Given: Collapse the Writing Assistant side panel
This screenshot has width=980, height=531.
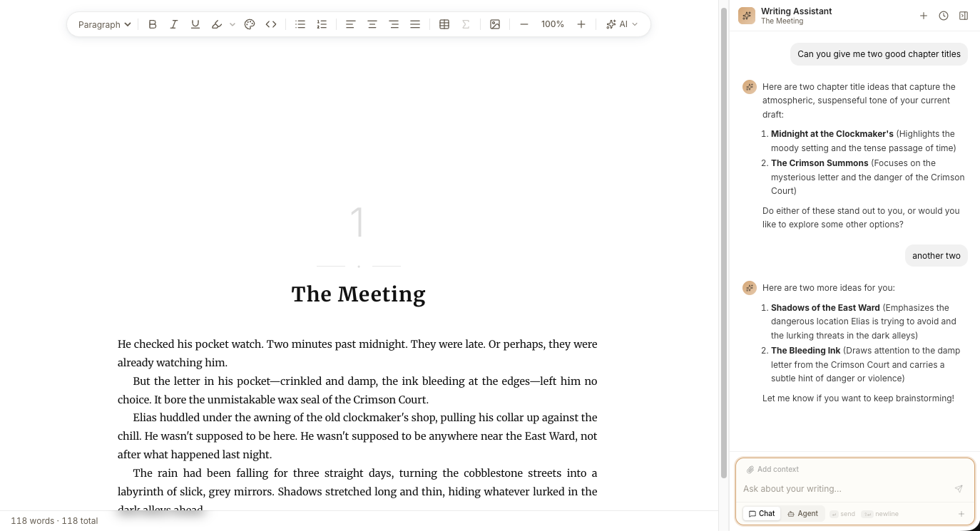Looking at the screenshot, I should click(x=964, y=16).
